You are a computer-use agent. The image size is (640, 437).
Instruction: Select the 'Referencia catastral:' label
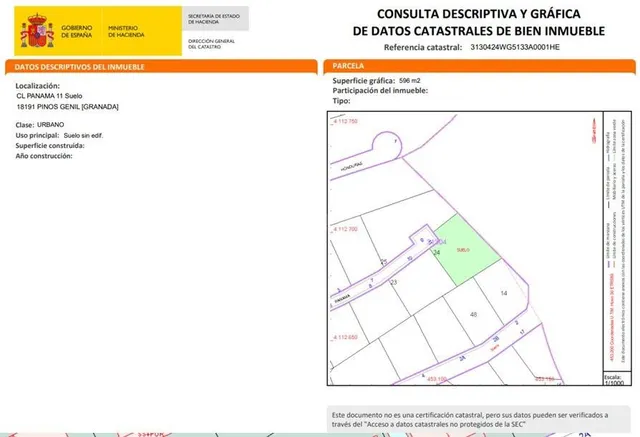pyautogui.click(x=423, y=47)
